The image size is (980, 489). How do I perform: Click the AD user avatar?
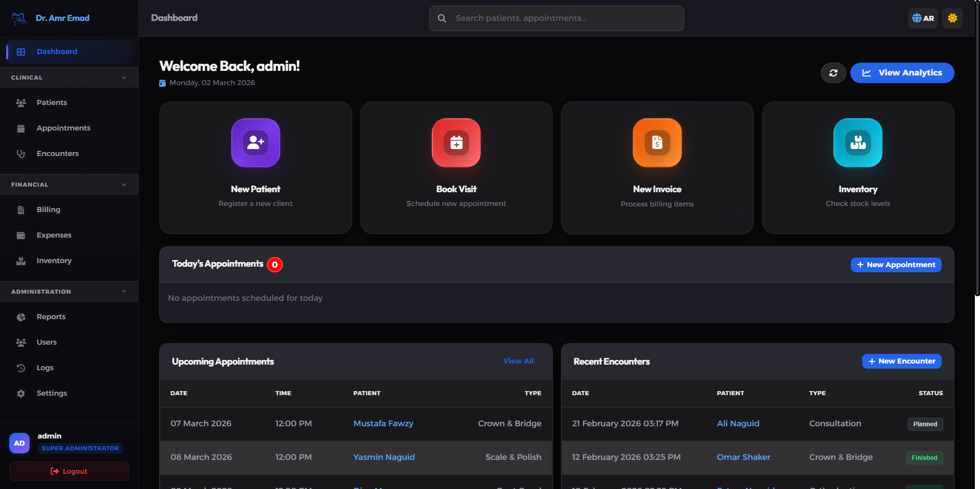pyautogui.click(x=19, y=443)
